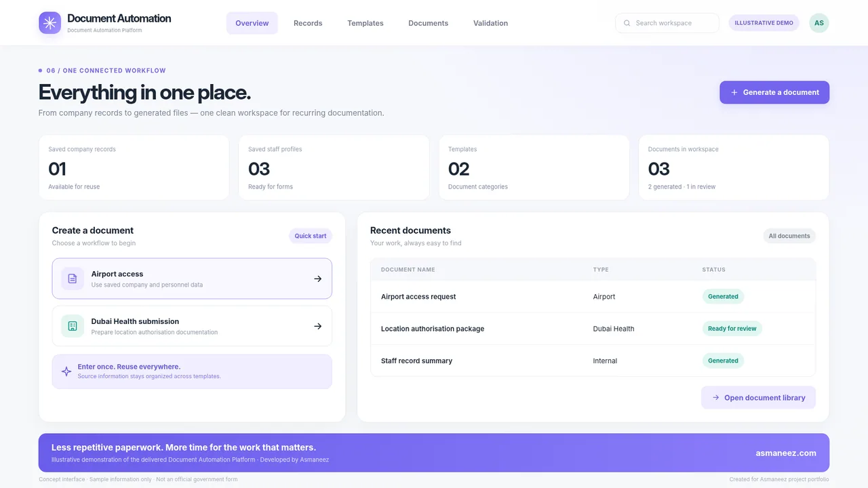The height and width of the screenshot is (488, 868).
Task: Open the Templates stat card showing 02
Action: point(534,167)
